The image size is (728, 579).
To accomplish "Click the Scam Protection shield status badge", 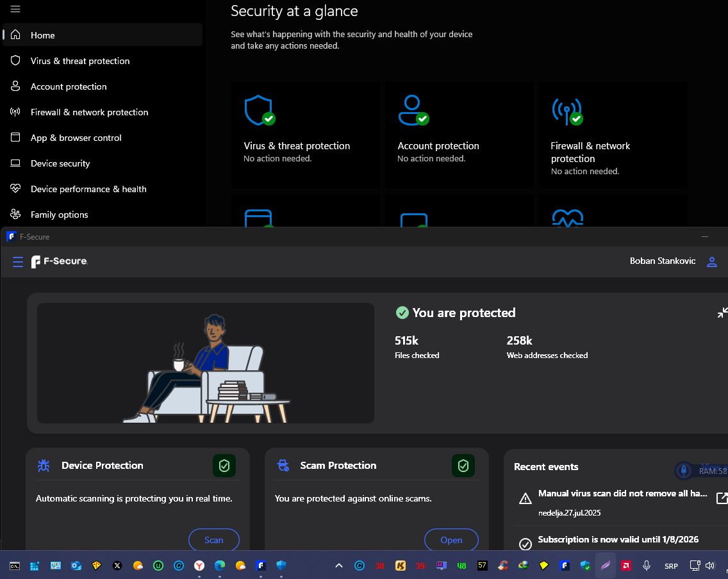I will tap(463, 466).
